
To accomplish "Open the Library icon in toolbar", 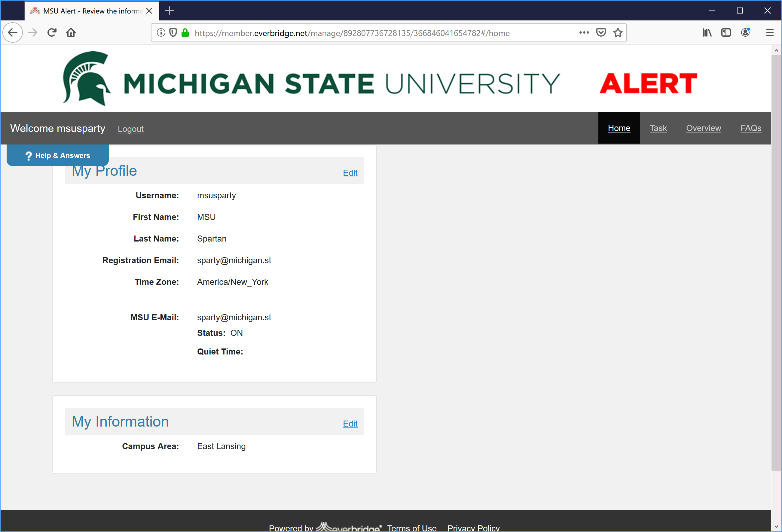I will coord(707,33).
